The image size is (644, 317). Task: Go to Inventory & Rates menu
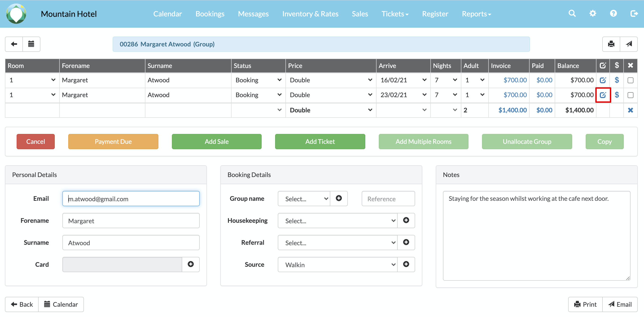[310, 14]
